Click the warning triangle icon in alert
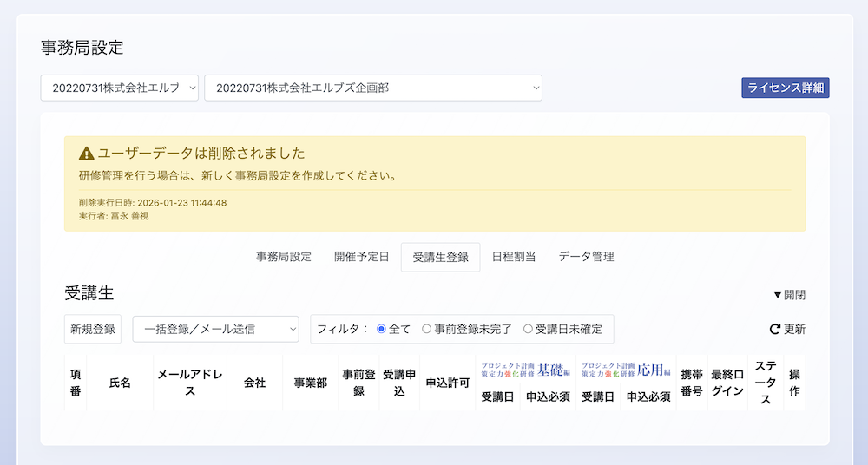The width and height of the screenshot is (868, 465). 86,154
